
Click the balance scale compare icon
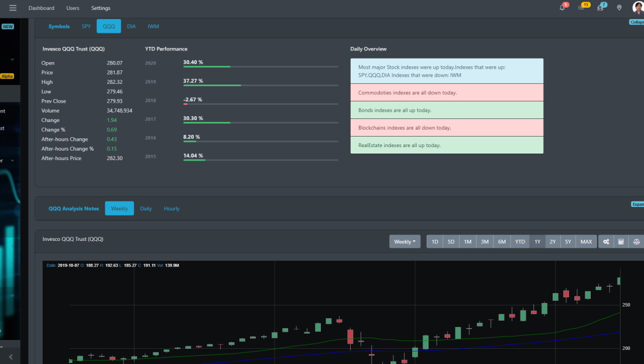[x=636, y=241]
